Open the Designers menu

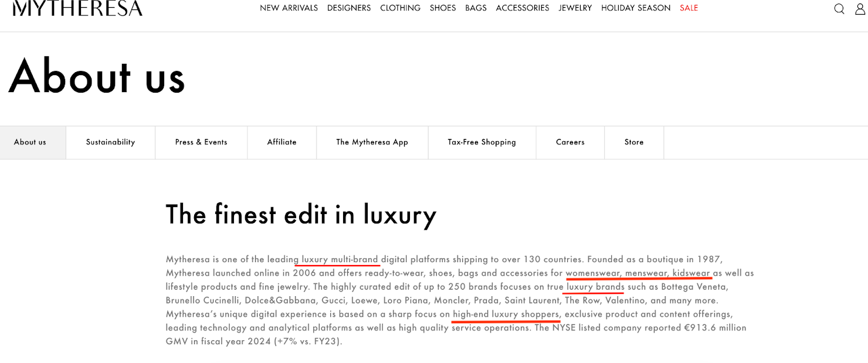pyautogui.click(x=349, y=8)
